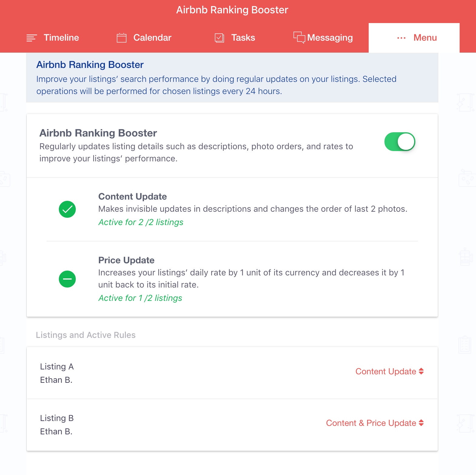Open Listing B rule dropdown
The height and width of the screenshot is (475, 476).
(x=375, y=423)
